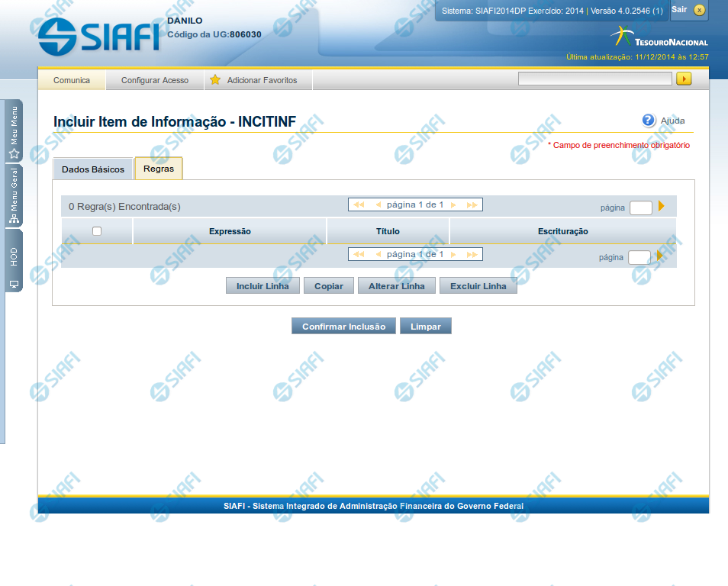The height and width of the screenshot is (586, 728).
Task: Click the orange go arrow beside top página field
Action: coord(662,206)
